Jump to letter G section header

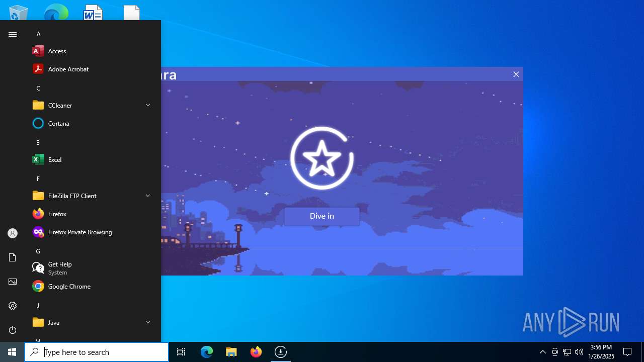[x=38, y=251]
